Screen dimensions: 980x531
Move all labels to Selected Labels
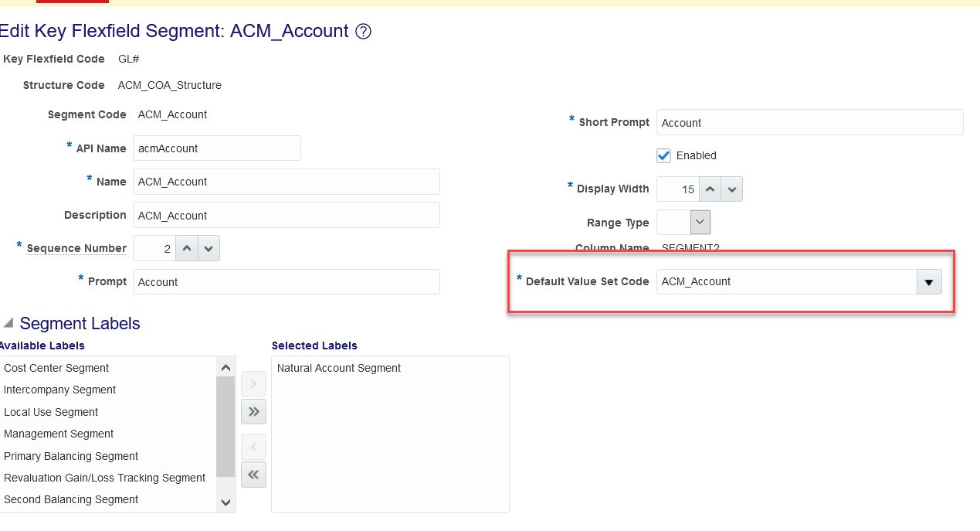coord(253,412)
